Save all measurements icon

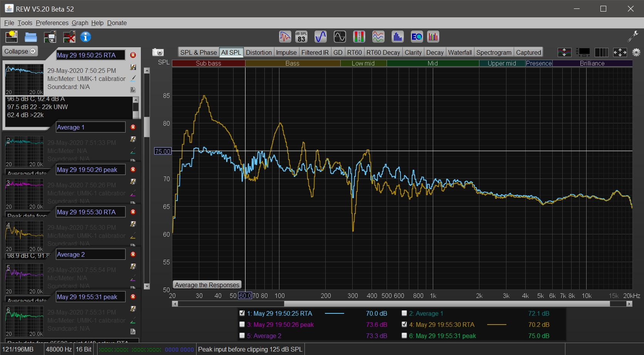coord(50,37)
